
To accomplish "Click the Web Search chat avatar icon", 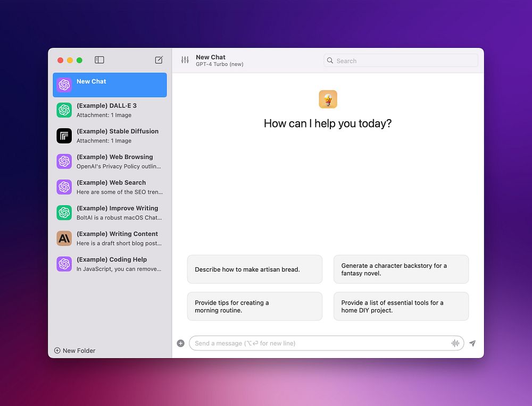I will [x=64, y=187].
